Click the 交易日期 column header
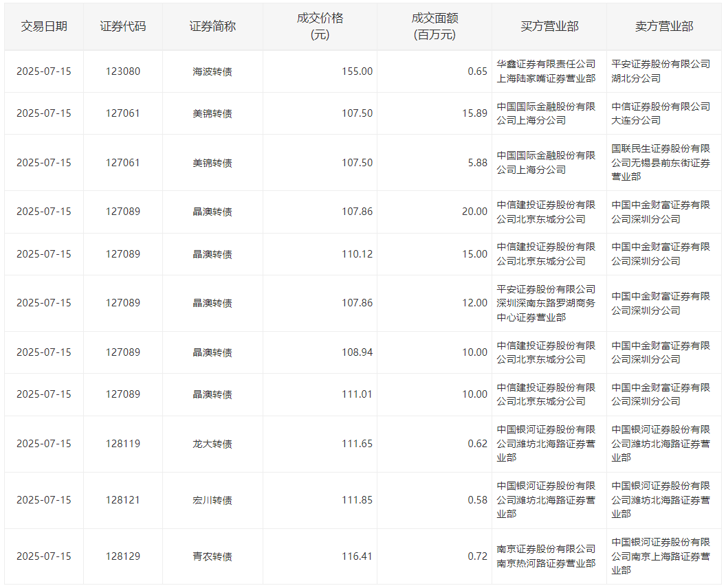Image resolution: width=726 pixels, height=588 pixels. pos(44,26)
